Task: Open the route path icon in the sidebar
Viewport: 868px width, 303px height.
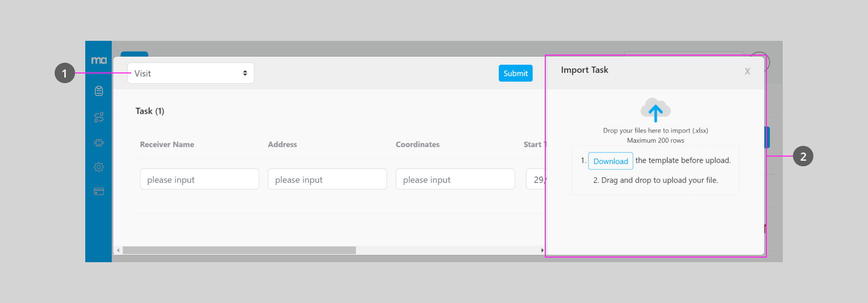Action: [x=99, y=117]
